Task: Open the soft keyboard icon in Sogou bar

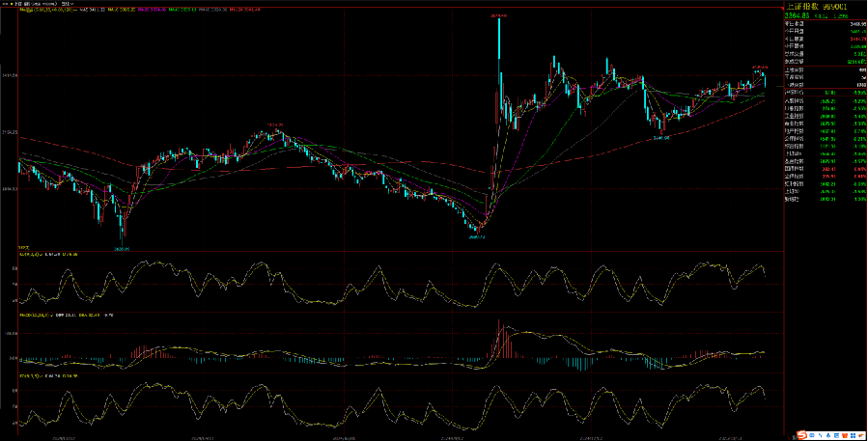Action: (835, 435)
